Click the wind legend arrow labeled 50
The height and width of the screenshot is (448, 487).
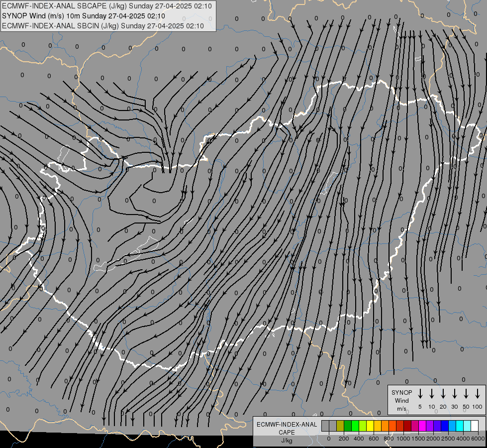point(466,393)
